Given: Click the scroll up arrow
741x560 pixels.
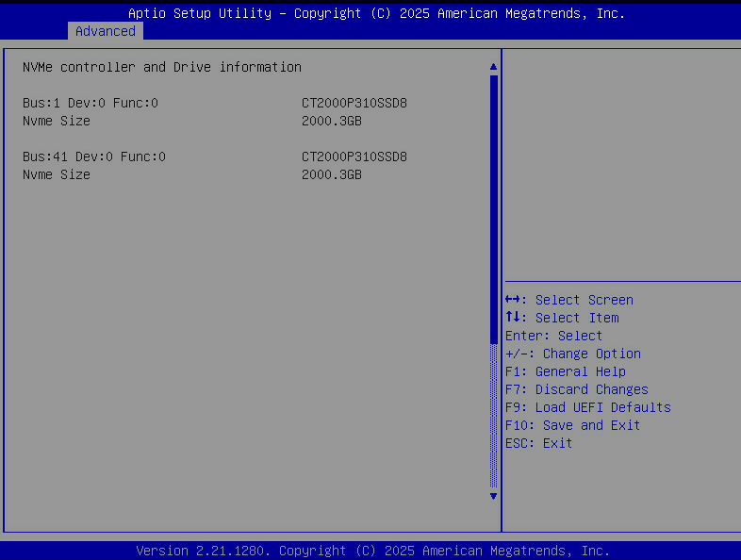Looking at the screenshot, I should [x=493, y=67].
